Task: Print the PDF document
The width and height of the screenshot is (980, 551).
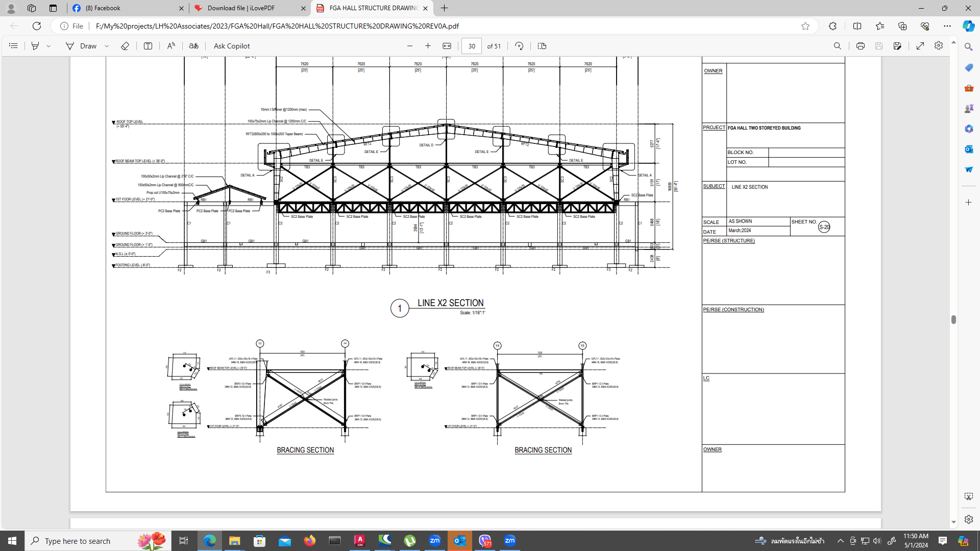Action: coord(861,46)
